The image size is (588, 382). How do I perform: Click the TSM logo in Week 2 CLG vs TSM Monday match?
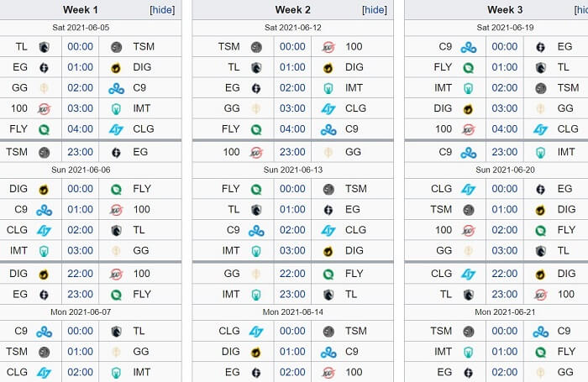(x=328, y=332)
